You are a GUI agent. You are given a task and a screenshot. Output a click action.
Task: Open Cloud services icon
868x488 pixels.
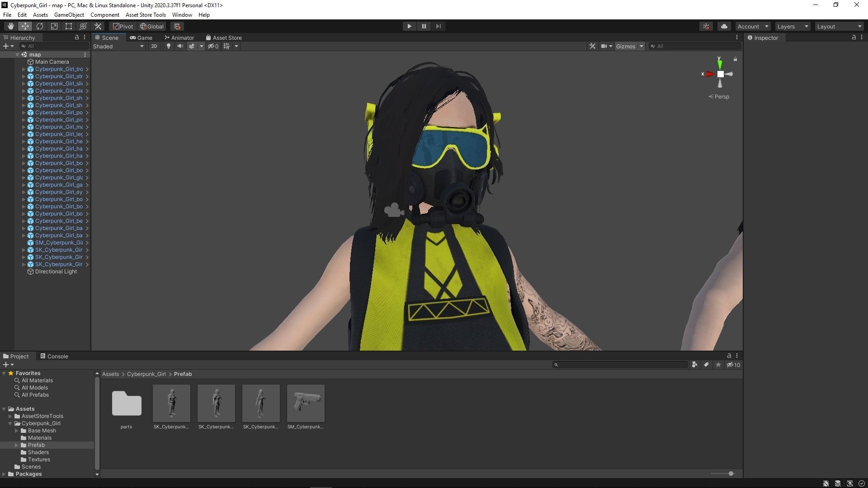[724, 26]
